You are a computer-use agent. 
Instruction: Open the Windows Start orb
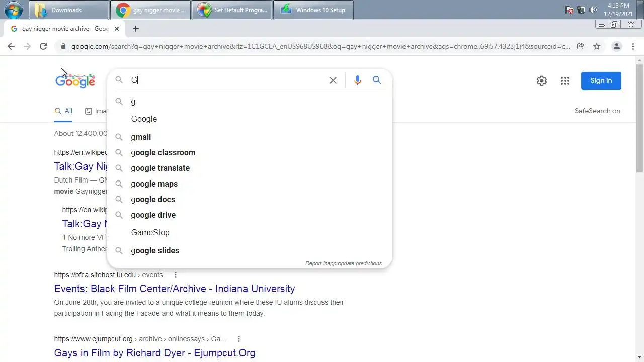(x=14, y=10)
